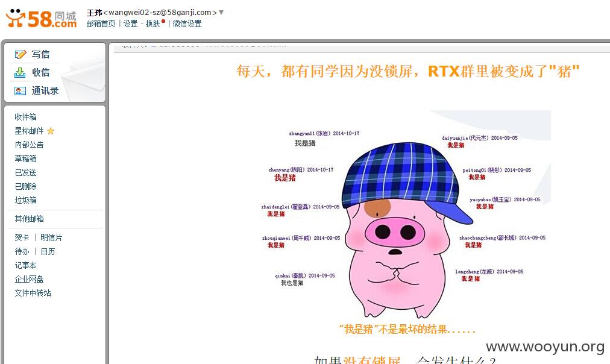Open 写信 to compose mail
This screenshot has height=364, width=610.
(x=40, y=54)
